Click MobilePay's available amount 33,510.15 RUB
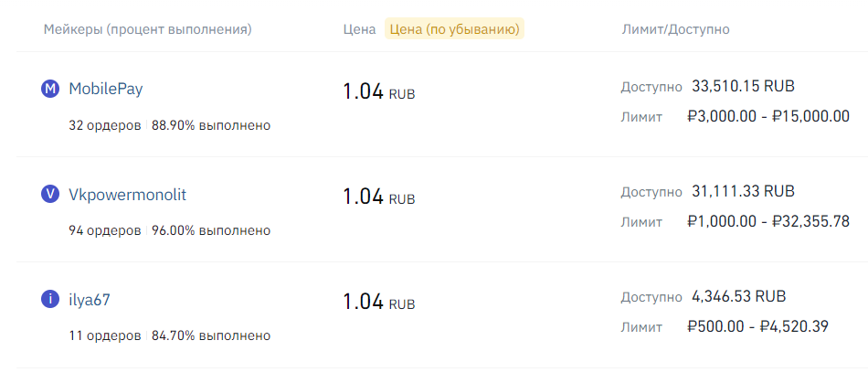The width and height of the screenshot is (868, 383). pos(743,87)
